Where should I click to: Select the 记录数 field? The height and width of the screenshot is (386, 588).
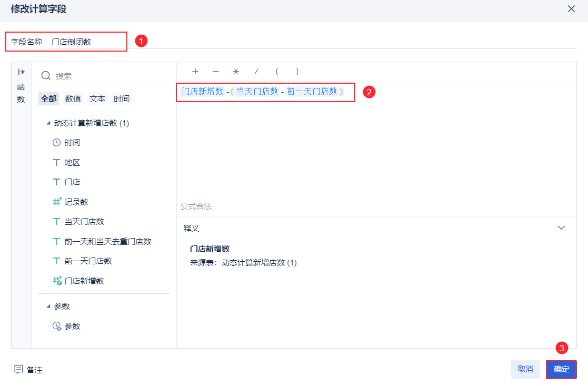point(76,202)
